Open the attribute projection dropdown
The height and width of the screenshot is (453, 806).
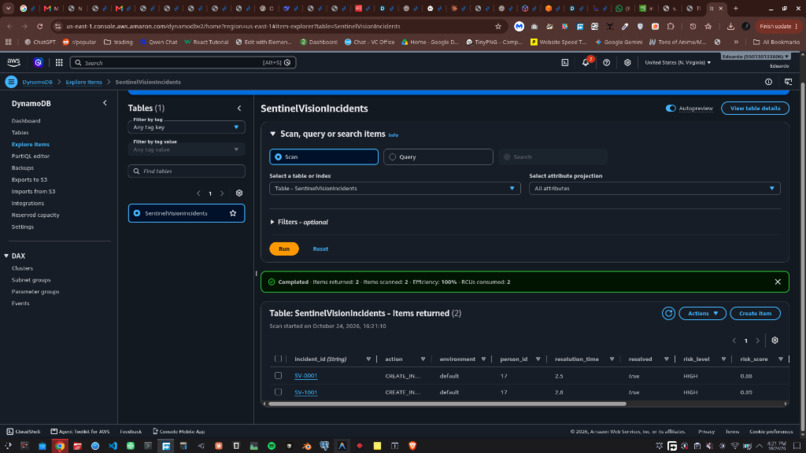[654, 188]
